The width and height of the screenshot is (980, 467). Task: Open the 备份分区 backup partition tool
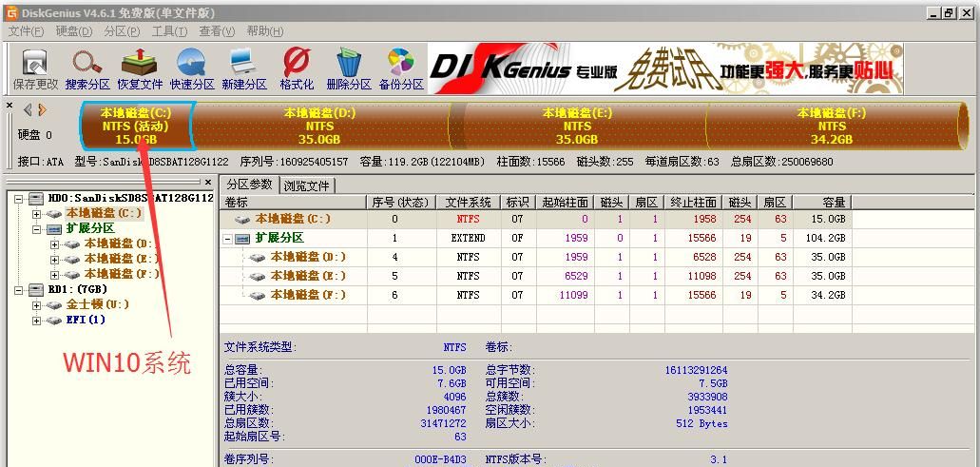400,63
